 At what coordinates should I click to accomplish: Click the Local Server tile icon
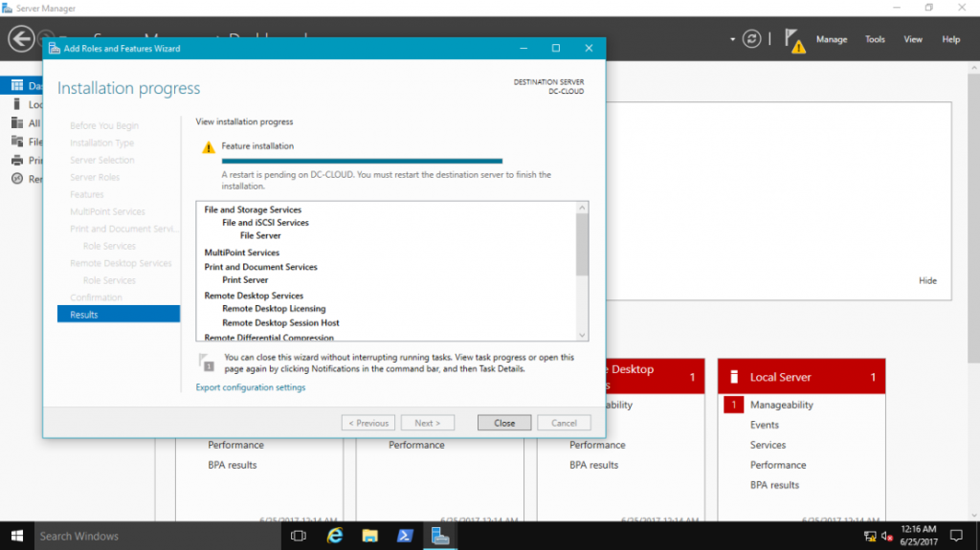point(734,377)
